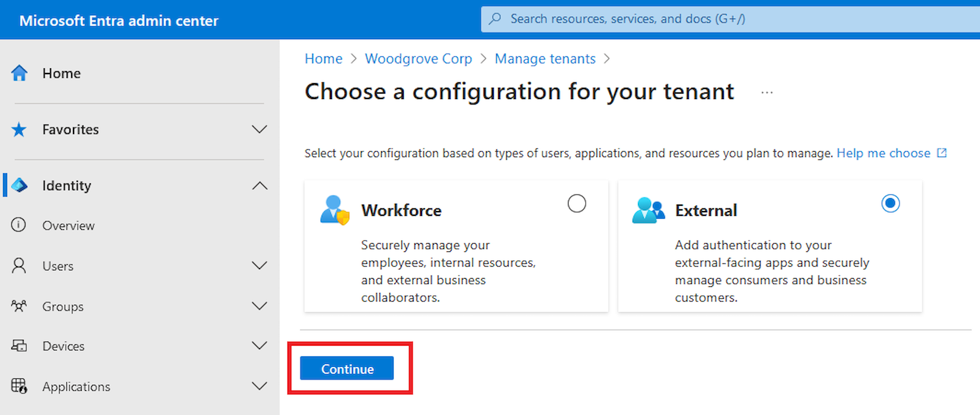
Task: Click 'Securely manage your employees' description
Action: pyautogui.click(x=448, y=271)
